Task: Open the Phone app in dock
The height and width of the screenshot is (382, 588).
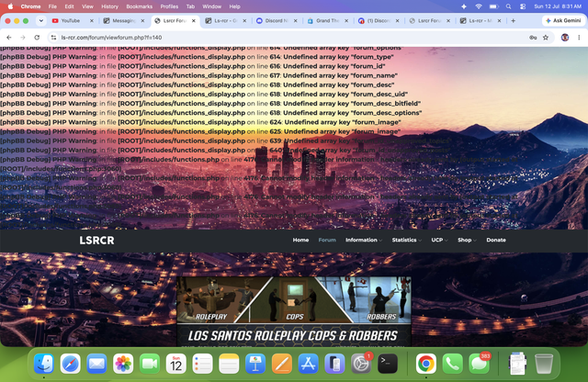Action: pyautogui.click(x=452, y=364)
